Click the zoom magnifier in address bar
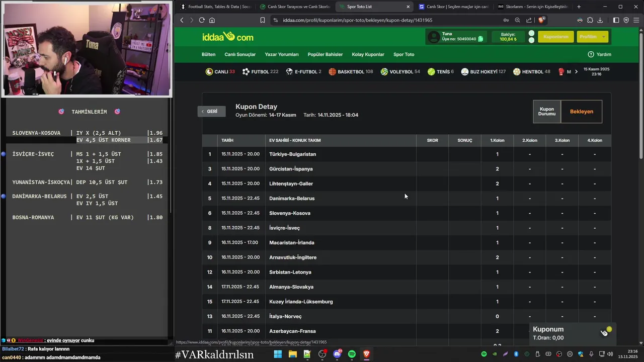The width and height of the screenshot is (644, 362). pos(517,20)
